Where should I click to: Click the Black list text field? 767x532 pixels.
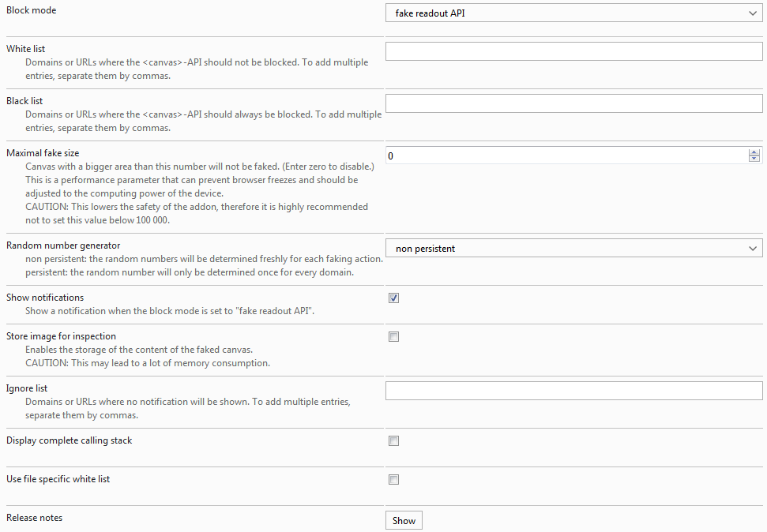573,103
